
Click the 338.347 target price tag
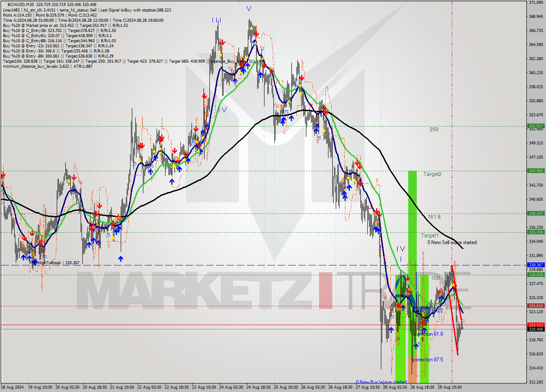pyautogui.click(x=536, y=213)
